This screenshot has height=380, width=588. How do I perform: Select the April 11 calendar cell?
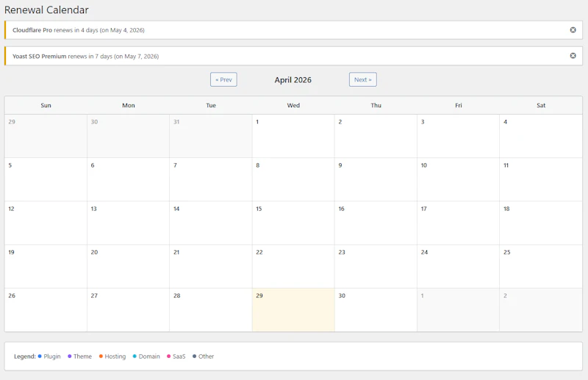click(x=541, y=179)
